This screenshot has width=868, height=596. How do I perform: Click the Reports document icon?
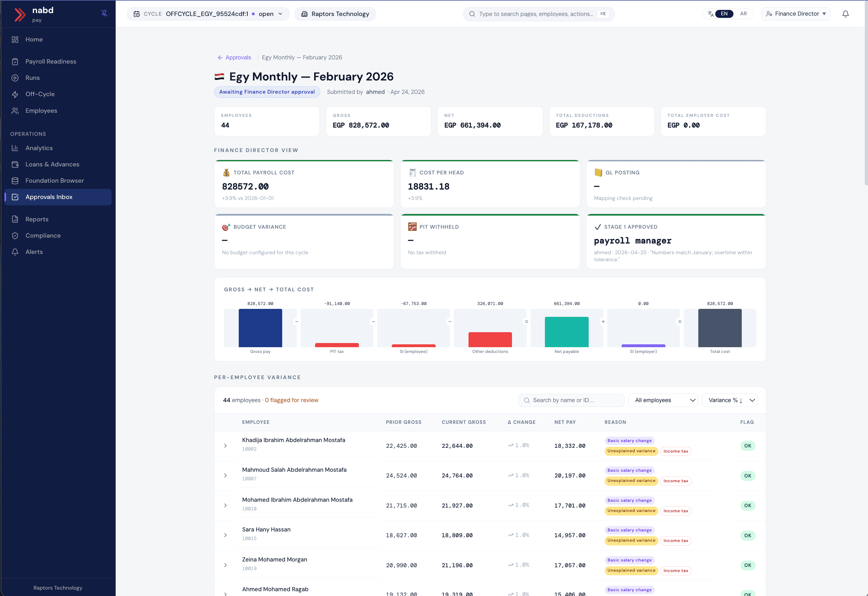(15, 219)
